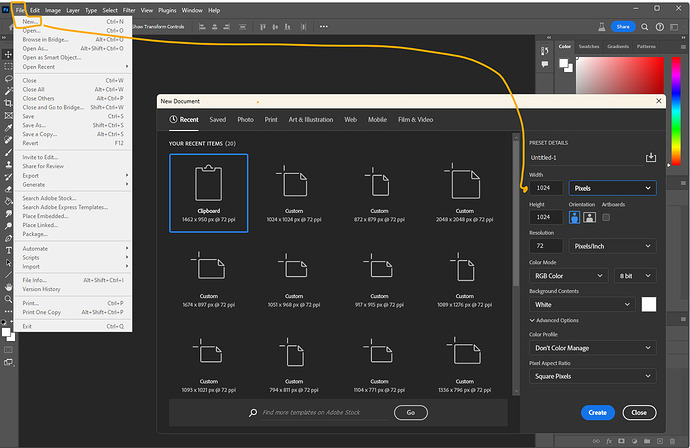Select the Zoom tool in toolbar

[8, 299]
